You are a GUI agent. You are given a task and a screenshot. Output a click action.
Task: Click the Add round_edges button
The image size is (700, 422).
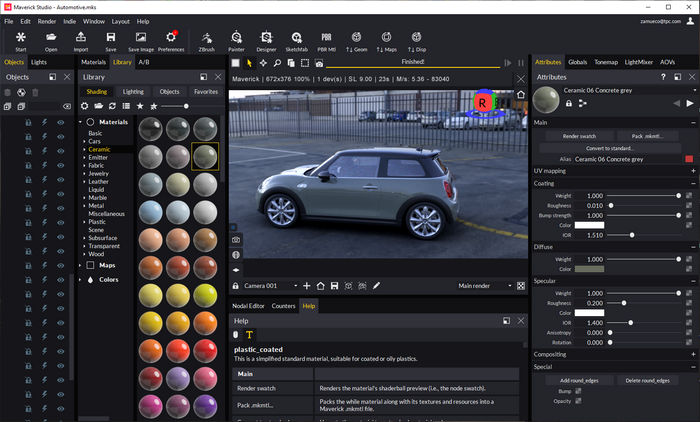(579, 381)
